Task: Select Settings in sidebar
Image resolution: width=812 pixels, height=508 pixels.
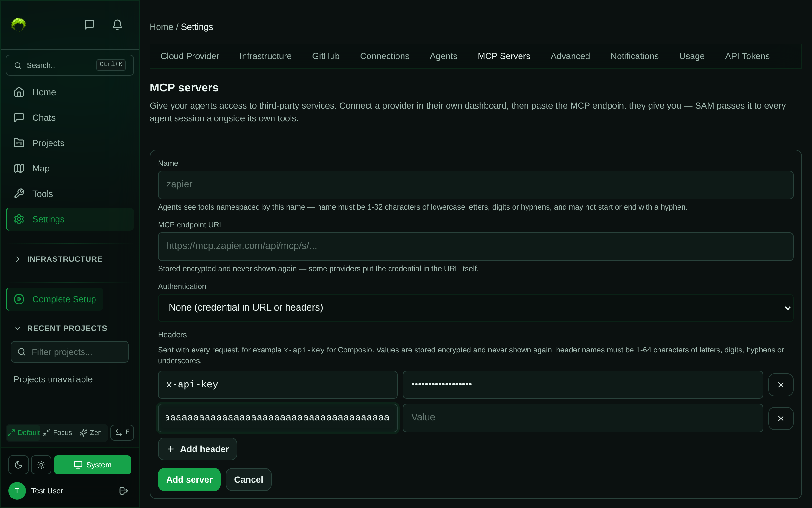Action: (x=70, y=219)
